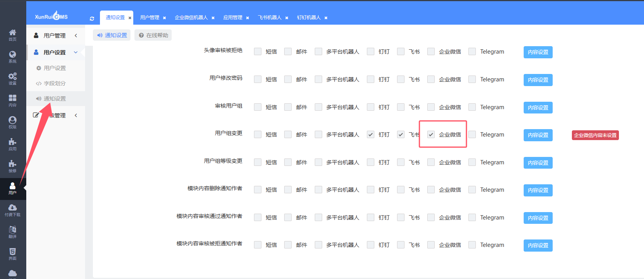
Task: Uncheck 企业微信 for 用户组变更
Action: pyautogui.click(x=431, y=135)
